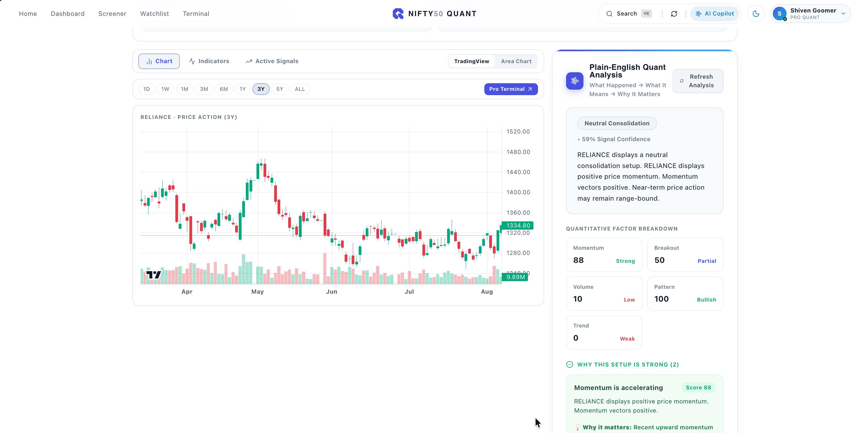Image resolution: width=868 pixels, height=433 pixels.
Task: Open AI Copilot
Action: (714, 13)
